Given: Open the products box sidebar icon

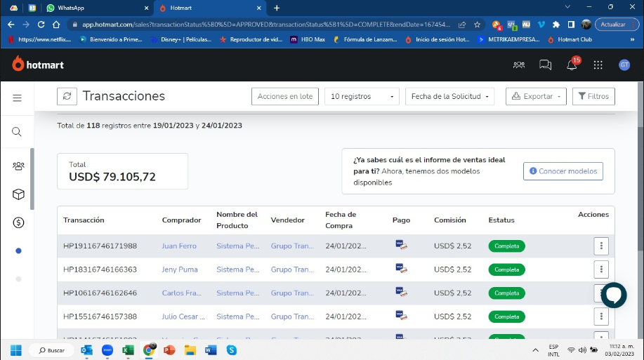Looking at the screenshot, I should pos(18,194).
